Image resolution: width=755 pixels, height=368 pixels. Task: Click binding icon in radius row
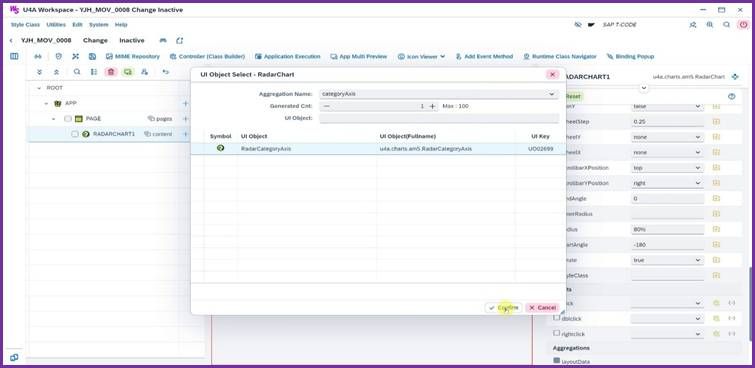[x=716, y=229]
